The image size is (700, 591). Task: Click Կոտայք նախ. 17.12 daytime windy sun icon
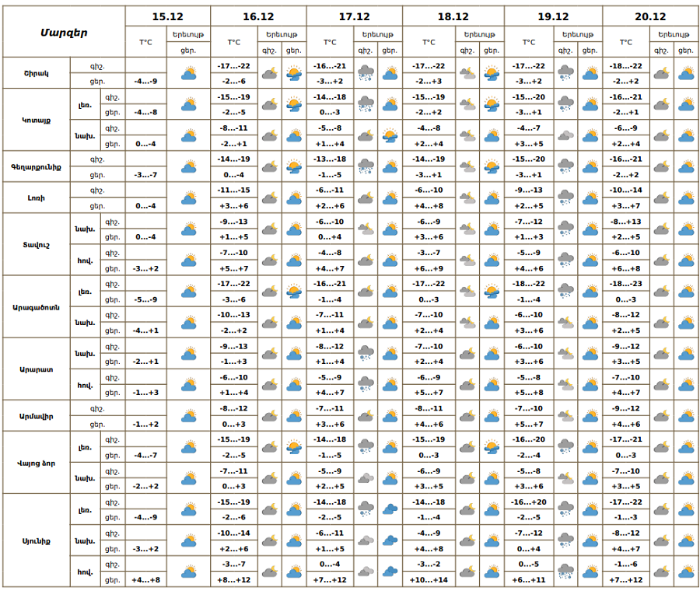tap(390, 136)
